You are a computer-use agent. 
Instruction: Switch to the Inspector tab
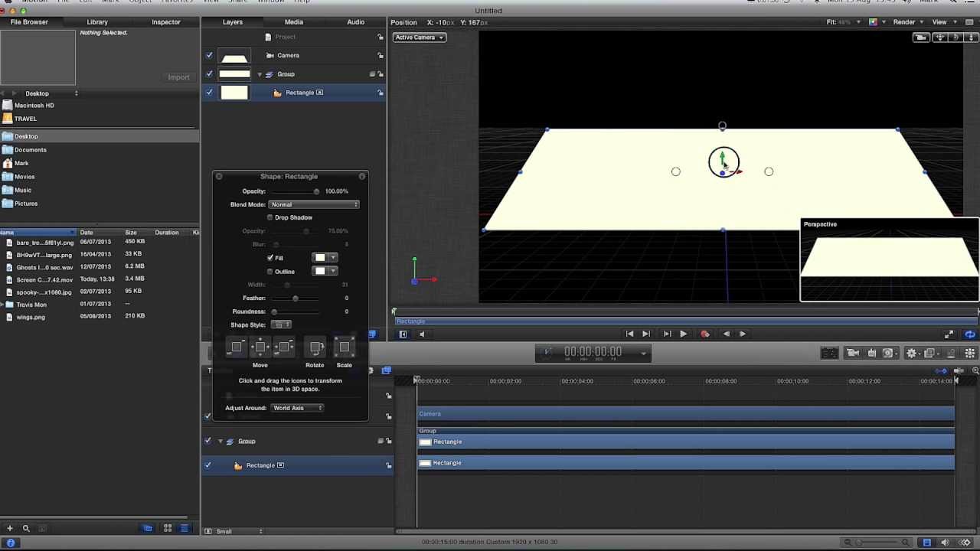point(165,22)
